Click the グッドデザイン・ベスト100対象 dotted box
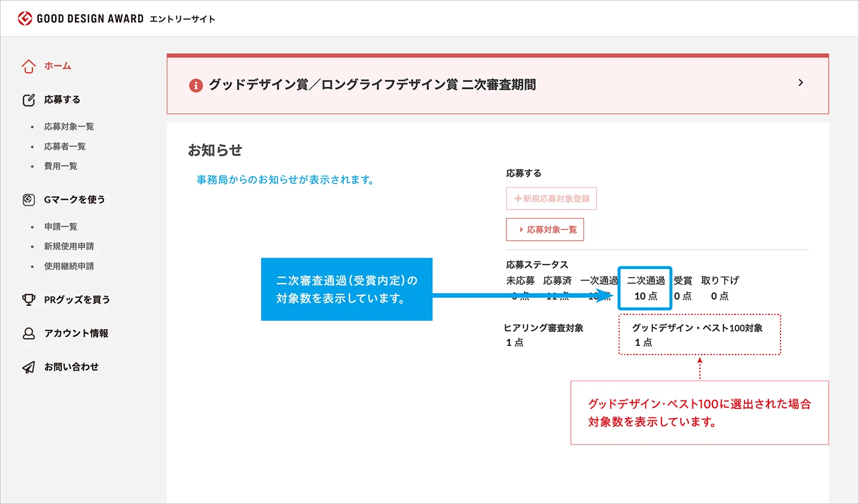 coord(699,334)
